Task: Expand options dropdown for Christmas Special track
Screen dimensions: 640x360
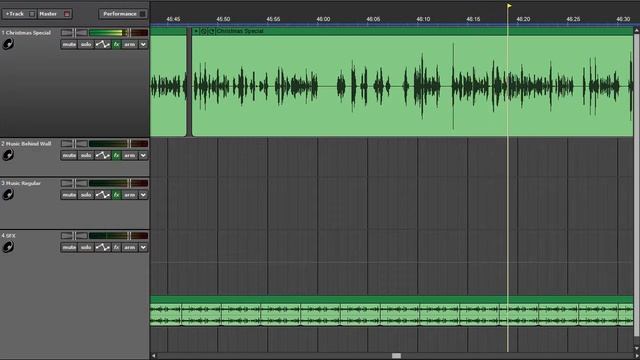Action: tap(143, 44)
